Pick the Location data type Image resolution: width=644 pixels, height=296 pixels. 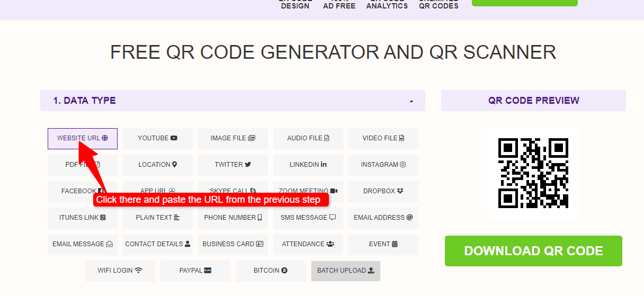(x=158, y=165)
